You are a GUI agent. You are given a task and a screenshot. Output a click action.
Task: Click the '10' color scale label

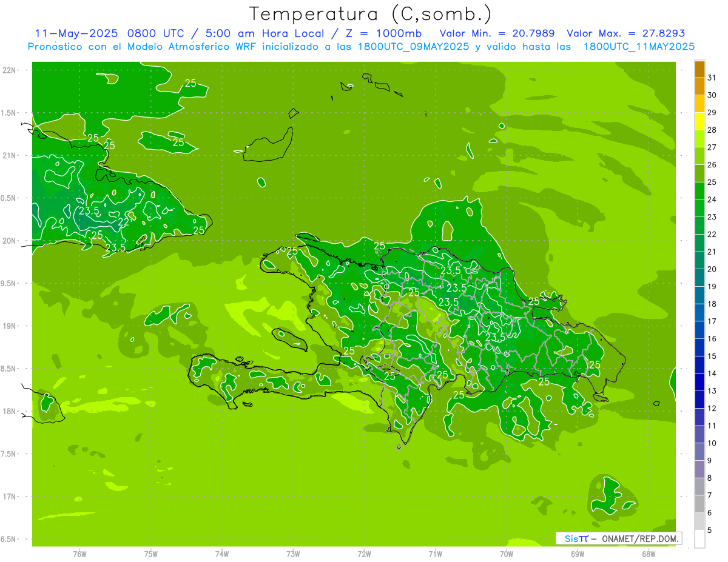pos(712,443)
